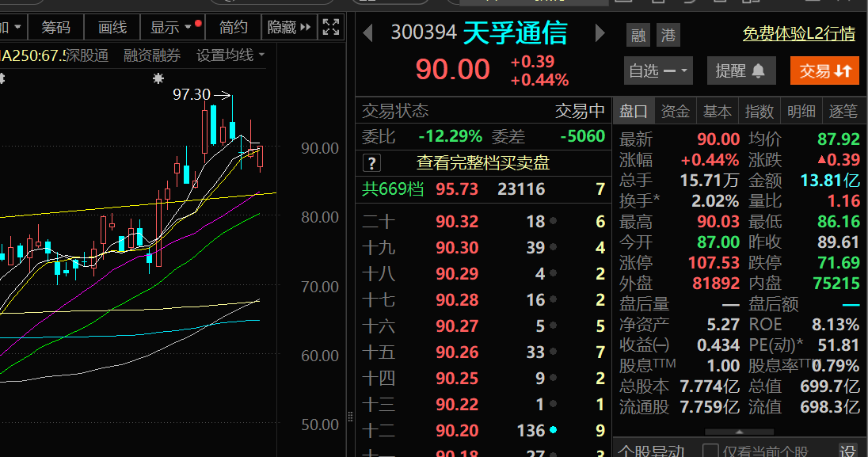Click the 金额 13.81亿 turnover value

click(830, 181)
